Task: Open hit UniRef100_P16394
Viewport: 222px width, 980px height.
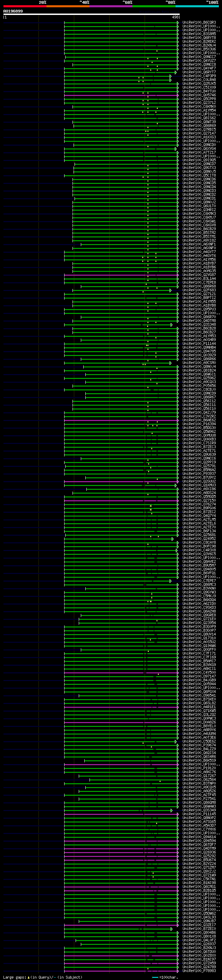Action: pos(199,424)
